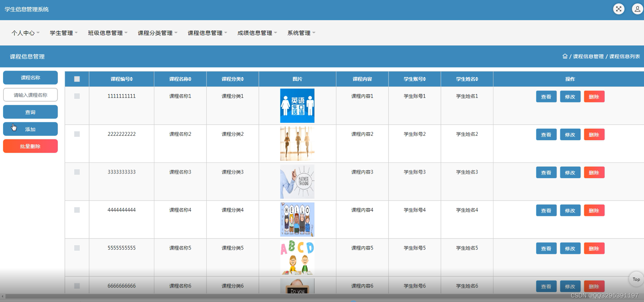The width and height of the screenshot is (644, 302).
Task: Click the scrollbar left arrow
Action: click(3, 296)
